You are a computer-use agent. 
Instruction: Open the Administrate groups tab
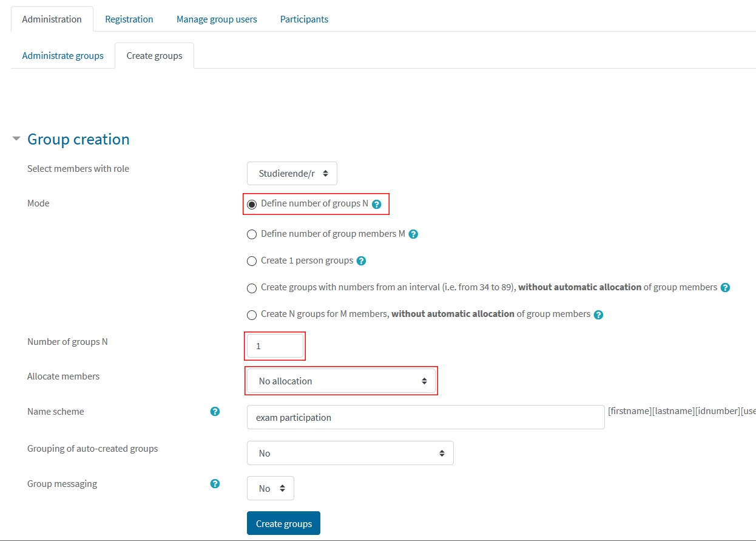(63, 55)
